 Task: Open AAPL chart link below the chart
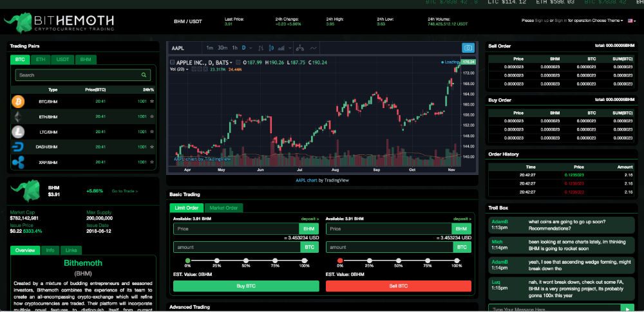click(x=307, y=180)
